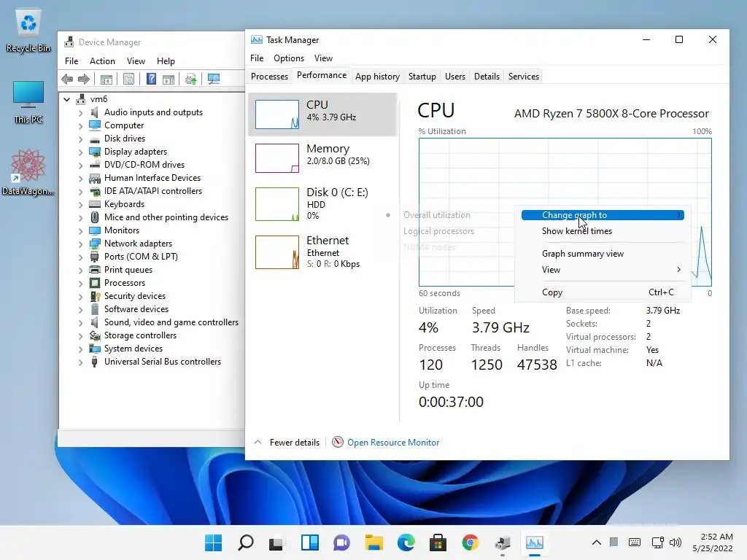Launch Google Chrome from taskbar
The height and width of the screenshot is (560, 747).
click(471, 542)
